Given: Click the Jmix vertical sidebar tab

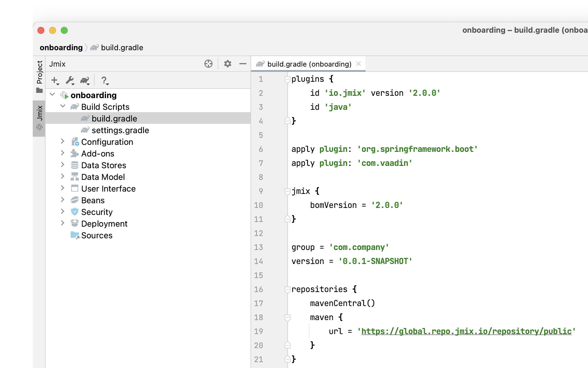Looking at the screenshot, I should pos(39,115).
